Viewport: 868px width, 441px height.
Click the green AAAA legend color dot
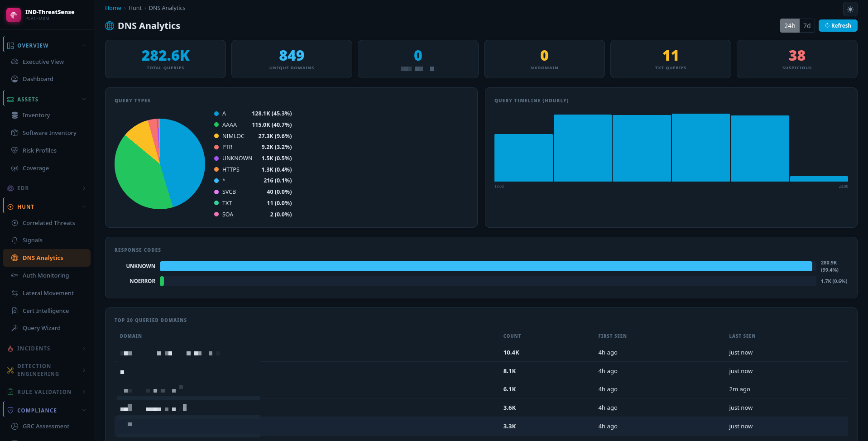(216, 125)
